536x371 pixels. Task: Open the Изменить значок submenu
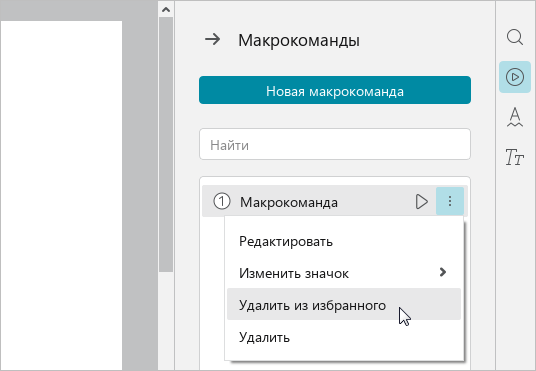pos(344,273)
